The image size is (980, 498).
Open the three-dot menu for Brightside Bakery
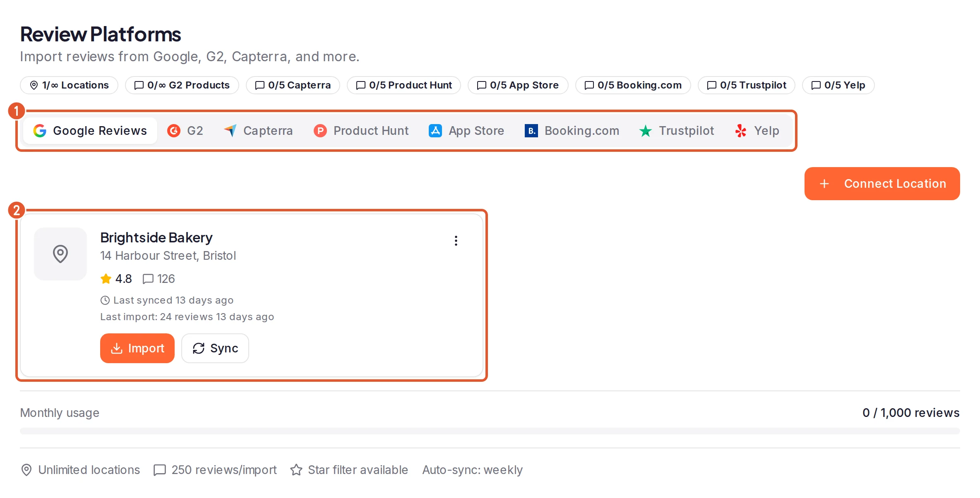[456, 241]
